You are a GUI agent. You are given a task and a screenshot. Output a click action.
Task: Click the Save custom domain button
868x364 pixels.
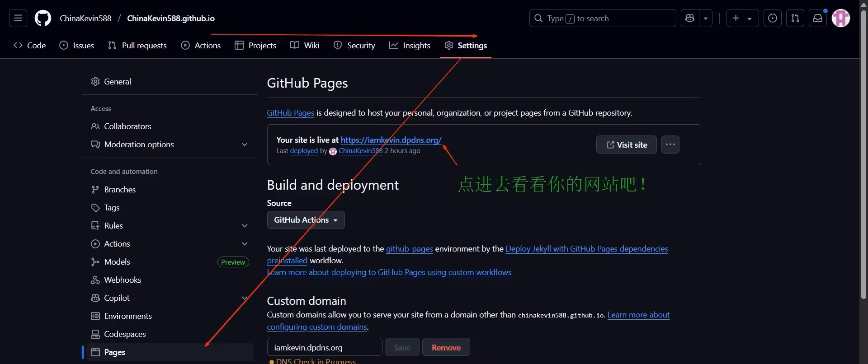pos(402,347)
